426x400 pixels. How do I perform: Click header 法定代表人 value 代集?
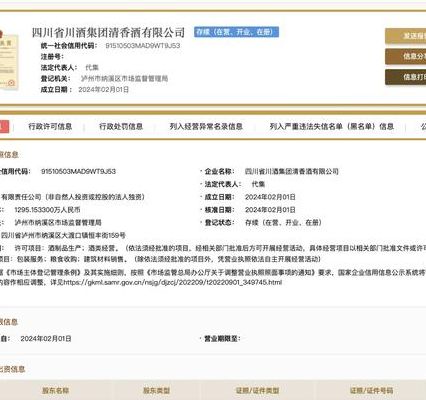click(x=92, y=68)
